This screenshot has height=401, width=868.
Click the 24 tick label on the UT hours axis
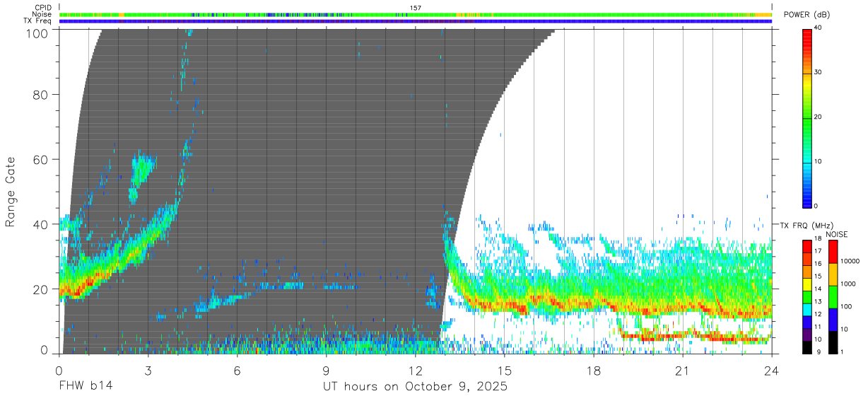772,371
